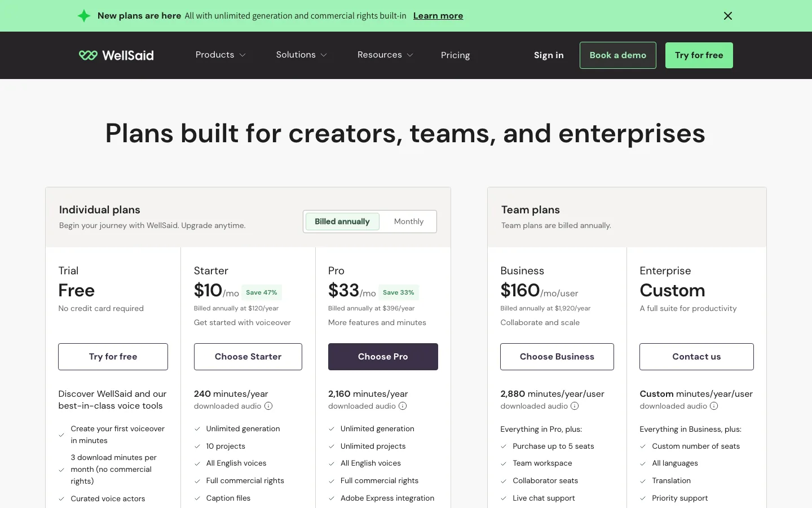The height and width of the screenshot is (508, 812).
Task: Click 'Billed annually at $396/year' text
Action: 371,308
